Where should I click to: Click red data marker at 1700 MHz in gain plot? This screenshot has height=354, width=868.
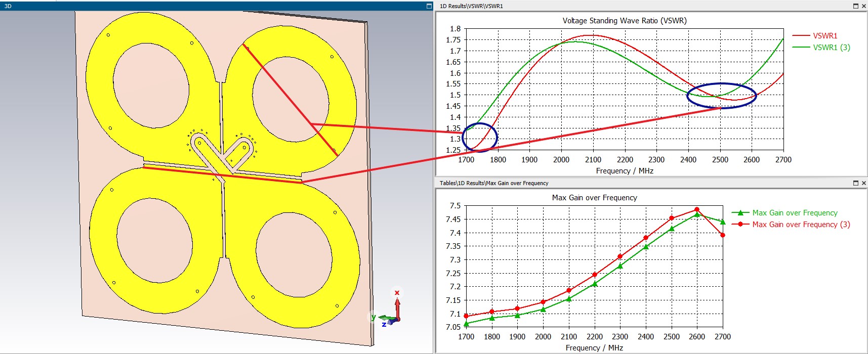(x=466, y=316)
